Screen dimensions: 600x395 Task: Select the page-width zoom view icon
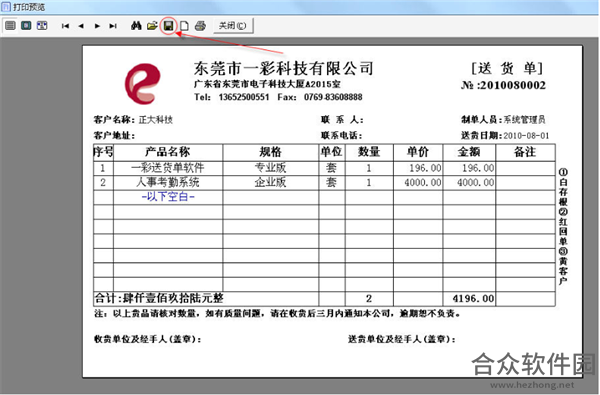point(10,26)
